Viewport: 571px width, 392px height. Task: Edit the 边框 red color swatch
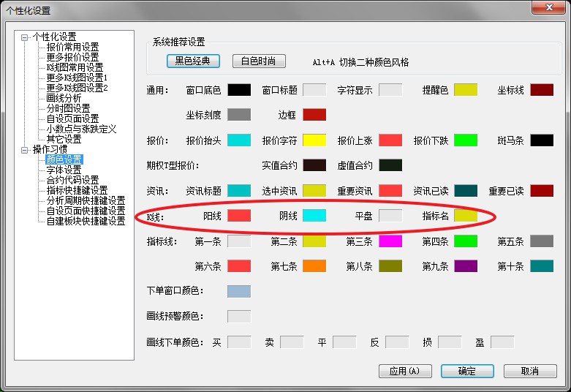(x=314, y=115)
